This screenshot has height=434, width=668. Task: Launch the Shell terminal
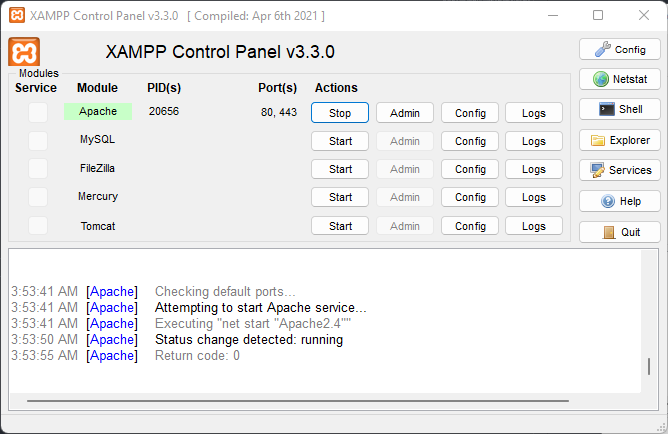pos(619,109)
